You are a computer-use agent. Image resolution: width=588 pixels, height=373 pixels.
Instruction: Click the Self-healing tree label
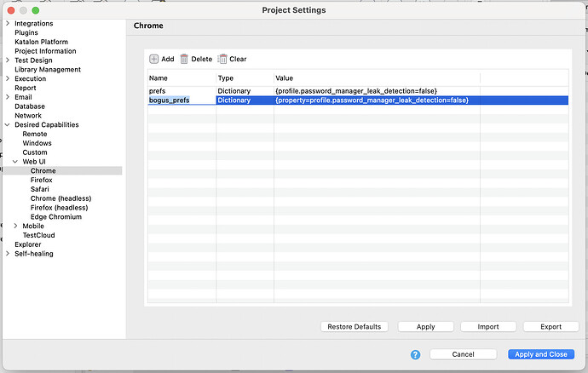pos(34,254)
